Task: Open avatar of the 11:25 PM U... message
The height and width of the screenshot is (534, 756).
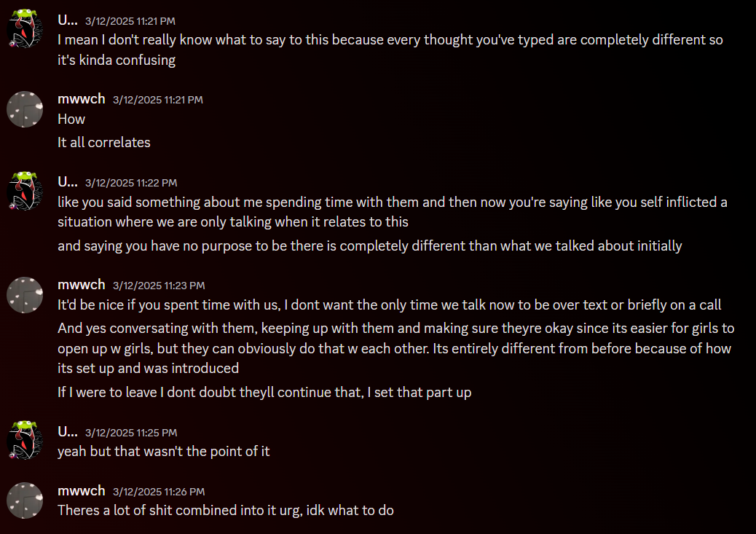Action: (25, 441)
